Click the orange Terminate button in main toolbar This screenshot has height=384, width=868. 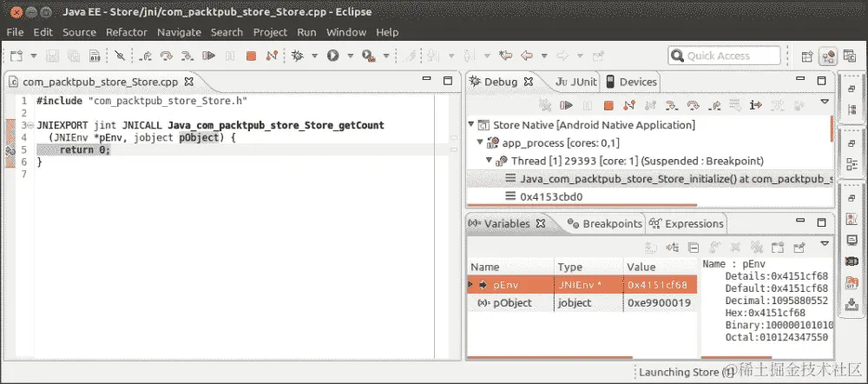click(x=251, y=56)
